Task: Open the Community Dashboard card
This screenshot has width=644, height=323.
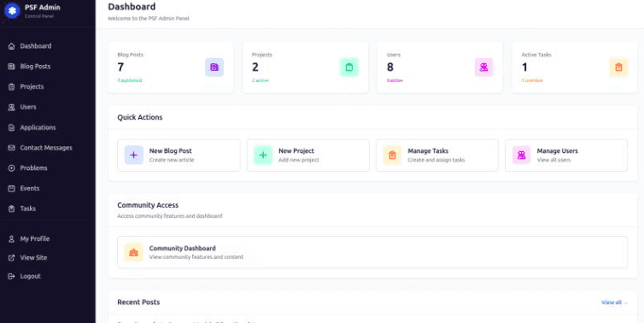Action: [x=372, y=252]
